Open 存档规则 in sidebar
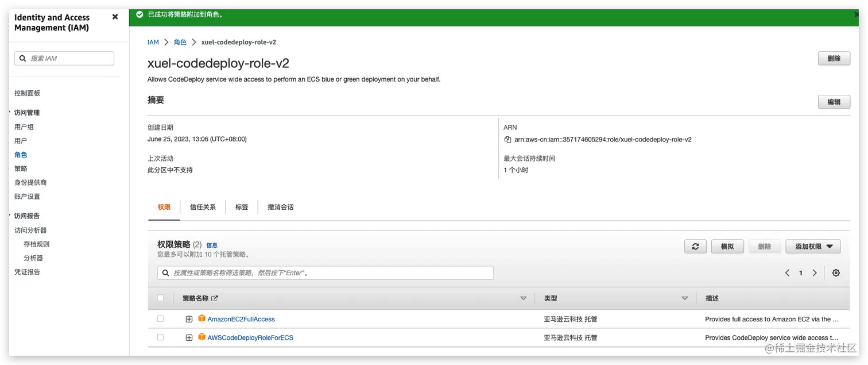 tap(36, 244)
